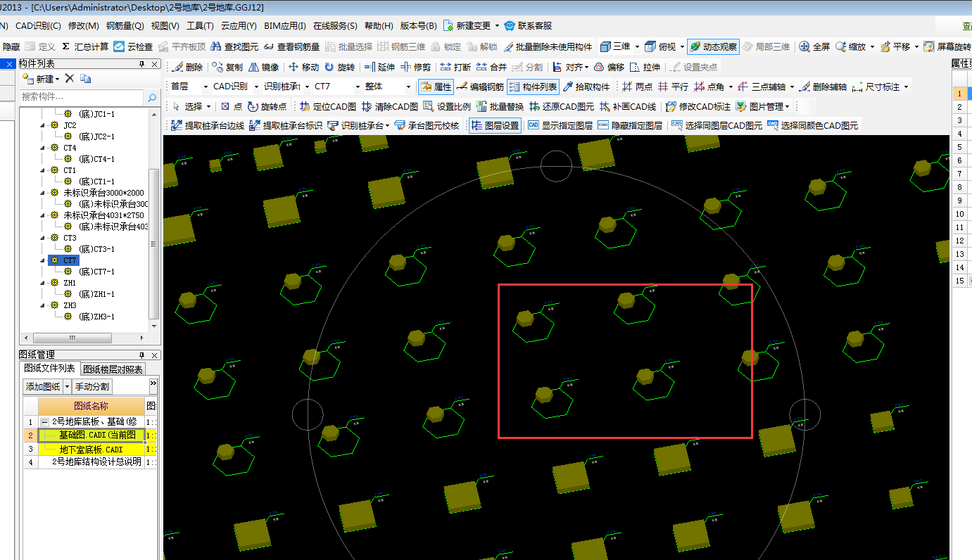
Task: Click the 添加图纸 button
Action: (x=43, y=386)
